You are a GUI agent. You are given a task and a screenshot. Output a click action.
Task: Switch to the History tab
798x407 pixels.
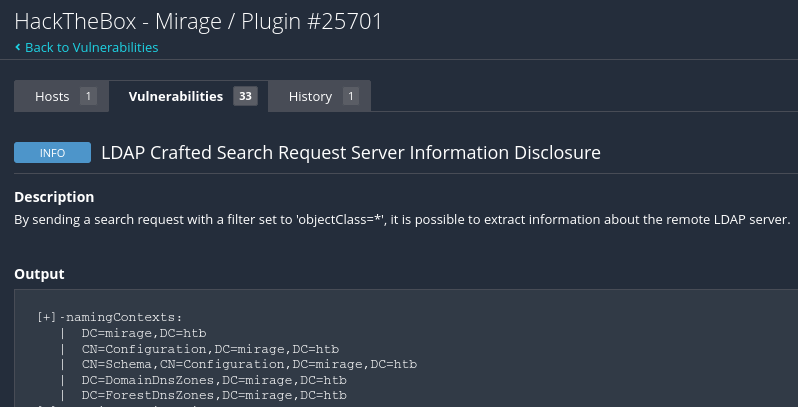tap(320, 96)
